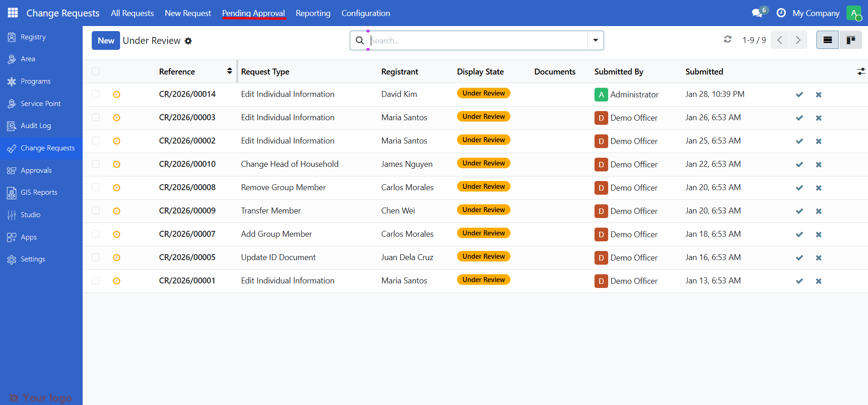The height and width of the screenshot is (405, 868).
Task: Click the Change Requests app title
Action: (x=63, y=13)
